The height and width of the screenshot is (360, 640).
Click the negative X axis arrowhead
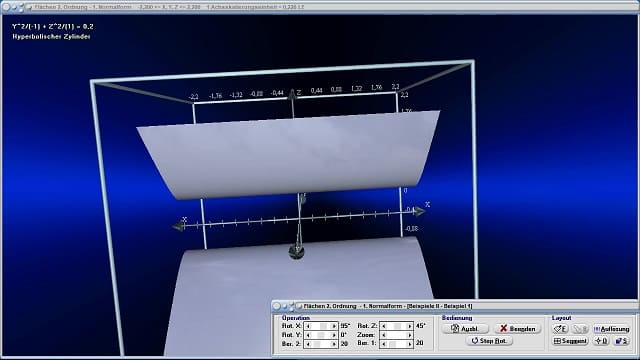pyautogui.click(x=178, y=226)
